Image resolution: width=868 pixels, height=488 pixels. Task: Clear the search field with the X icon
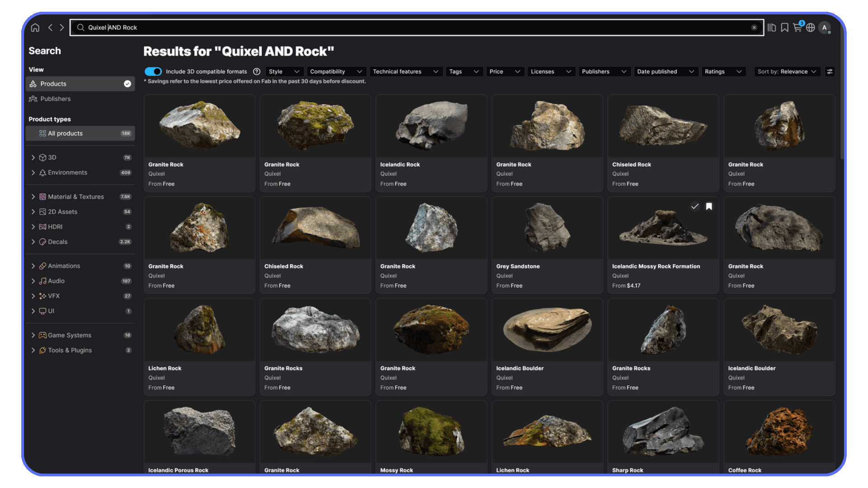coord(754,28)
